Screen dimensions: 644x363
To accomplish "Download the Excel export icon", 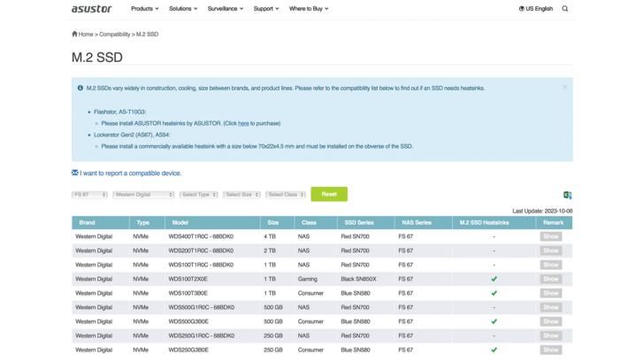I will [x=567, y=195].
